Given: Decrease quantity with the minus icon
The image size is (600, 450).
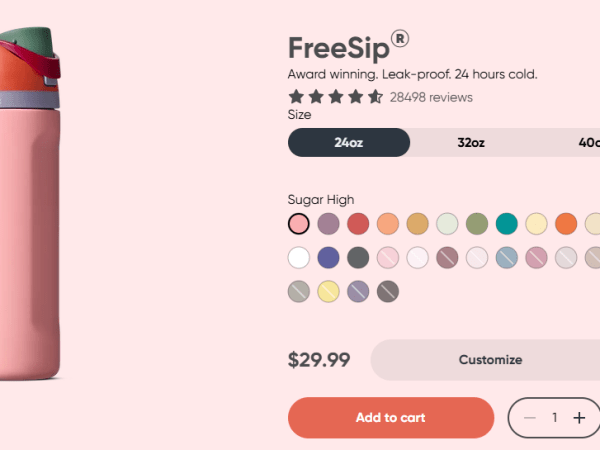Looking at the screenshot, I should [530, 418].
